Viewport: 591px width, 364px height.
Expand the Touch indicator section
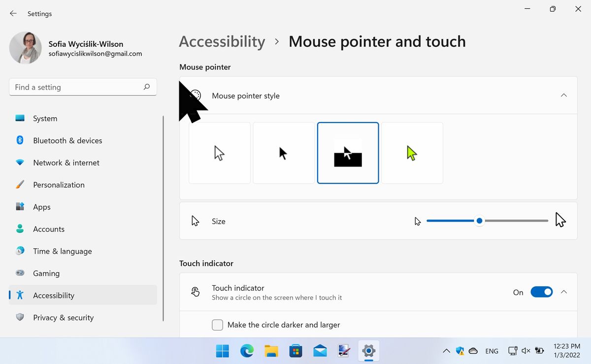[x=563, y=292]
